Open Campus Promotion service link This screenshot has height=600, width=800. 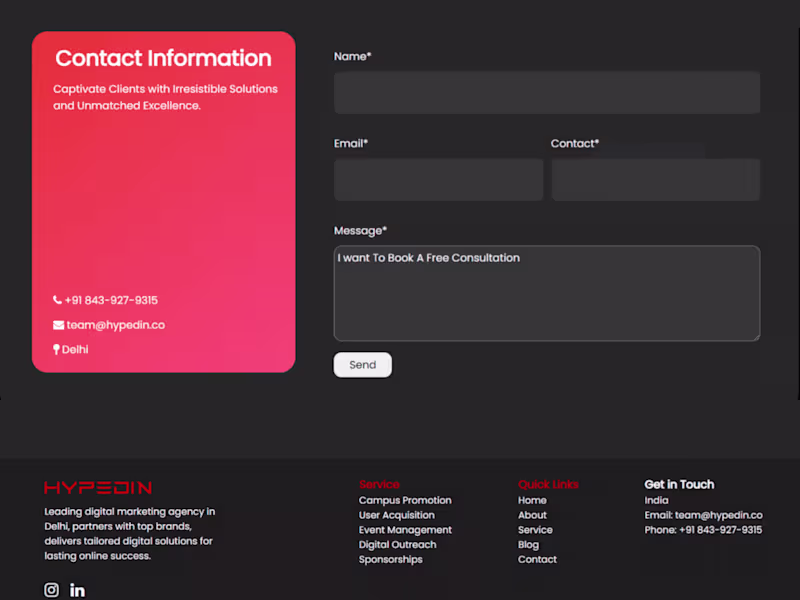tap(405, 501)
